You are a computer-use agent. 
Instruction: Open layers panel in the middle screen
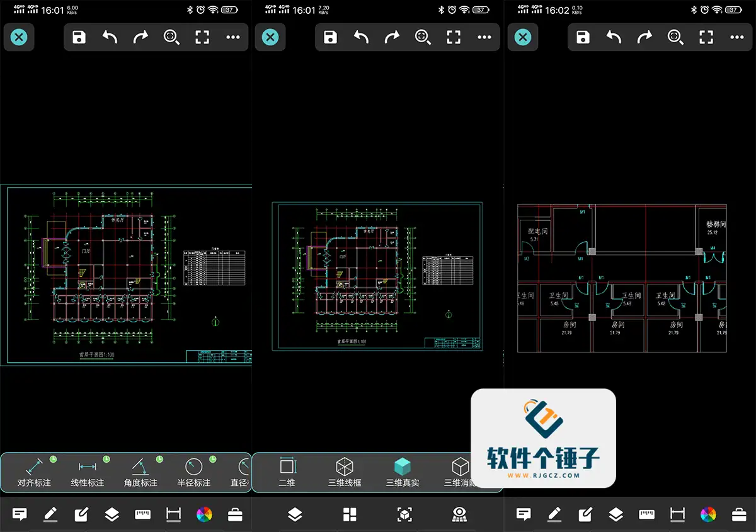[x=295, y=514]
